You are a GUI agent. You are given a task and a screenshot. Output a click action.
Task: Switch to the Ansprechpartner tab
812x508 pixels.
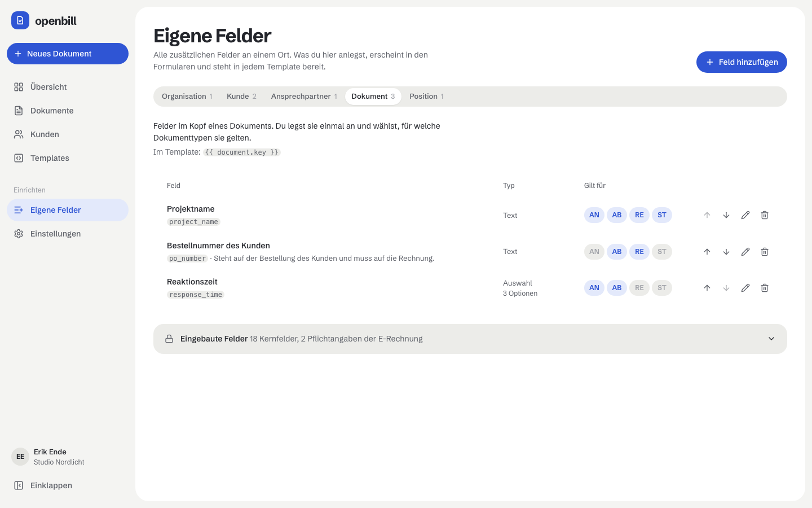304,97
